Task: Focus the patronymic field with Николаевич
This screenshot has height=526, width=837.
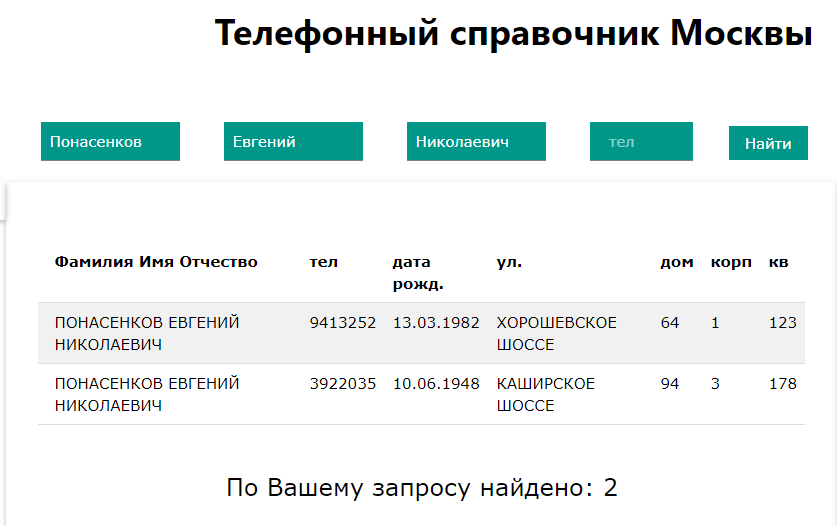Action: [476, 142]
